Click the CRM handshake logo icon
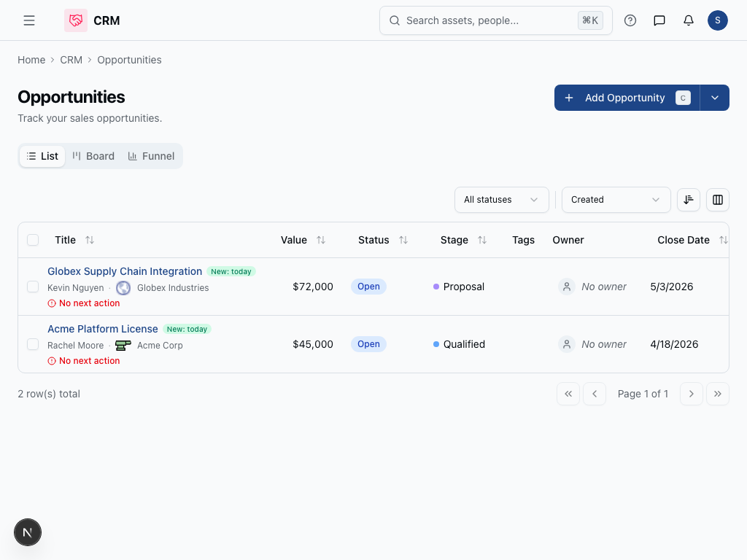The image size is (747, 560). tap(76, 20)
